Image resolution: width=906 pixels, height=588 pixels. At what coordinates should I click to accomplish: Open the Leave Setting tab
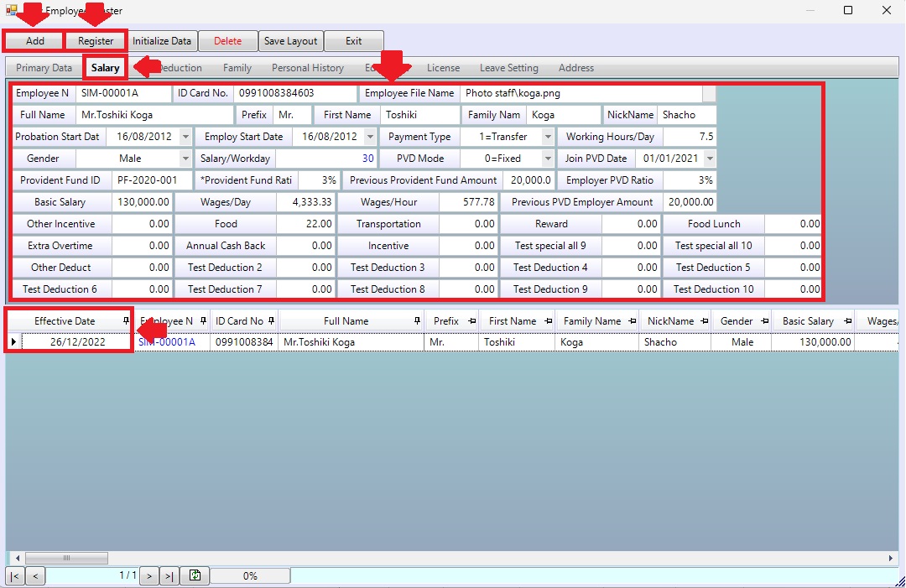point(508,68)
